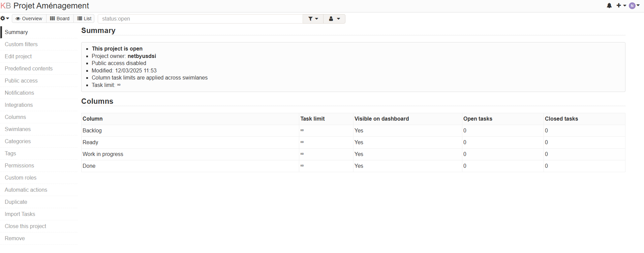644x253 pixels.
Task: Switch to the List view
Action: click(84, 19)
